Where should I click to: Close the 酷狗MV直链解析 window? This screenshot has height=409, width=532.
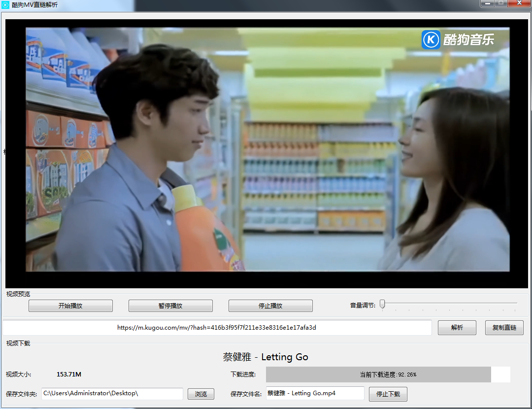tap(519, 3)
